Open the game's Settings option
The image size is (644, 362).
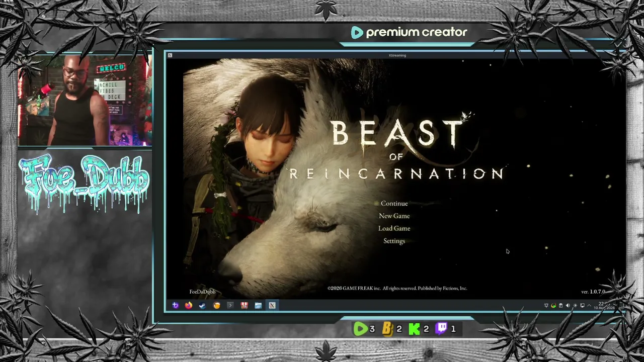point(394,241)
